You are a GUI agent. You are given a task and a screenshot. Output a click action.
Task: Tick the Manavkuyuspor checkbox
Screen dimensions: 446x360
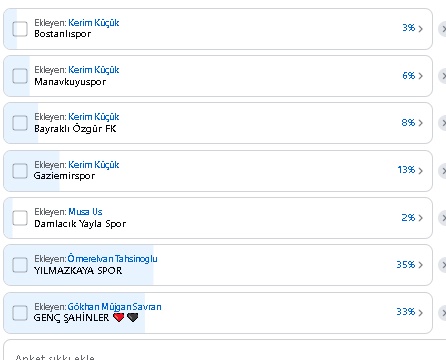[20, 76]
